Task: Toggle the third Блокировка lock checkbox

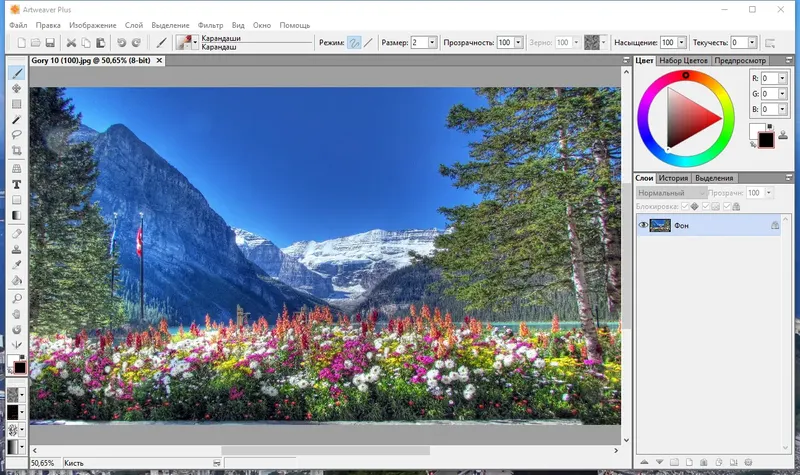Action: tap(727, 207)
